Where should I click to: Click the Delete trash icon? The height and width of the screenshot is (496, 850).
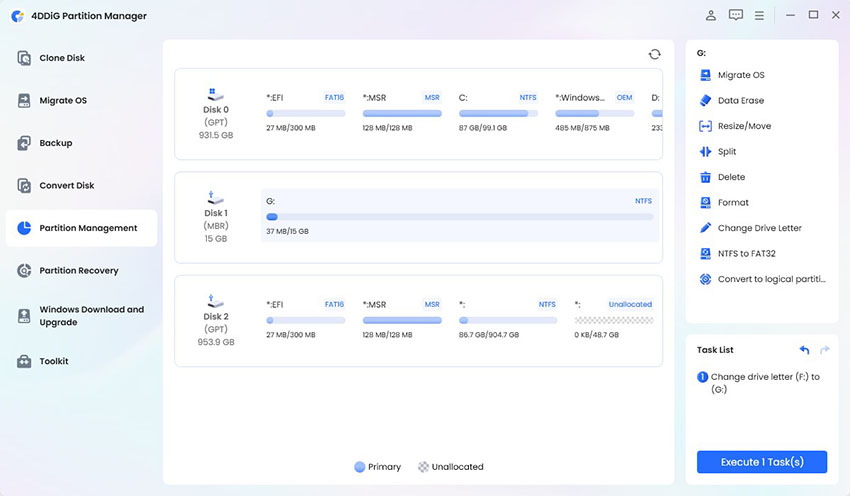(705, 177)
